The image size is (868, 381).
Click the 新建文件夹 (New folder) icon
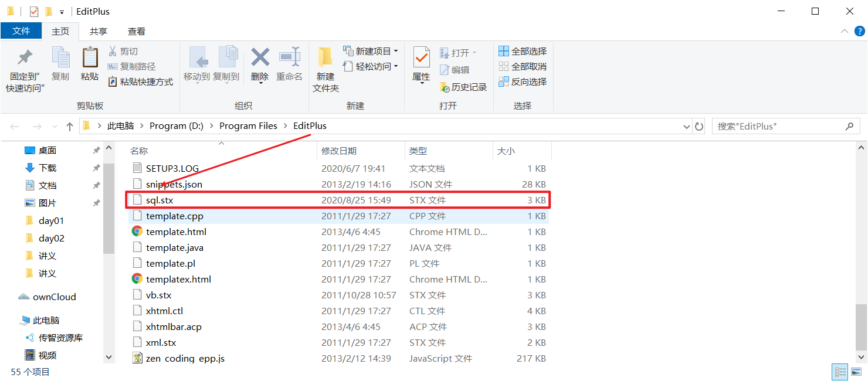coord(325,57)
